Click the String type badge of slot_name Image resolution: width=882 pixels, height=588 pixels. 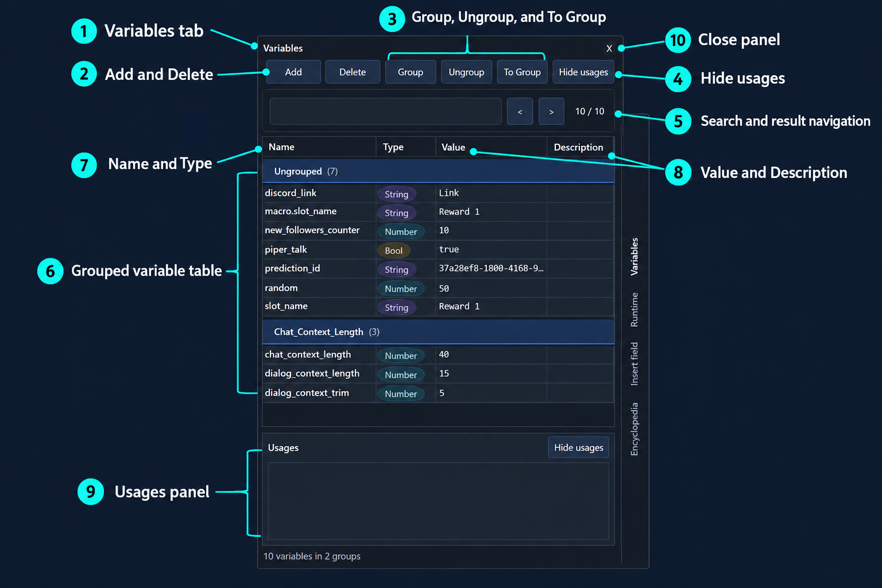tap(397, 308)
